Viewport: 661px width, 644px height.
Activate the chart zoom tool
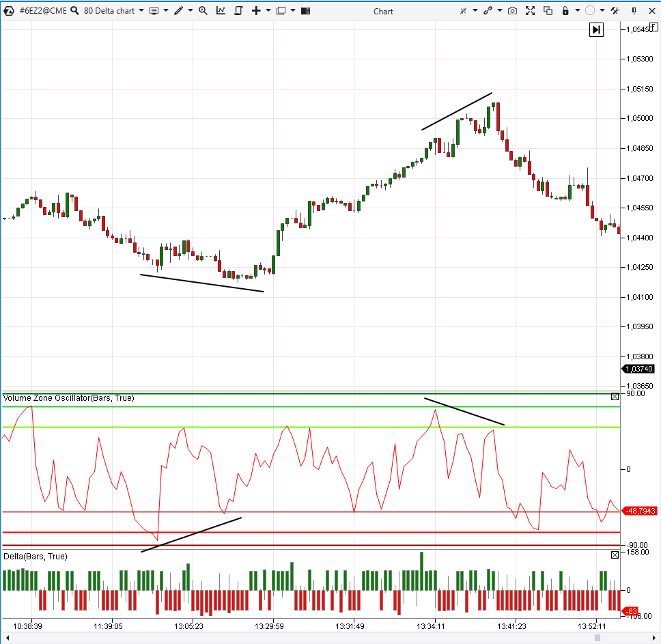coord(203,10)
